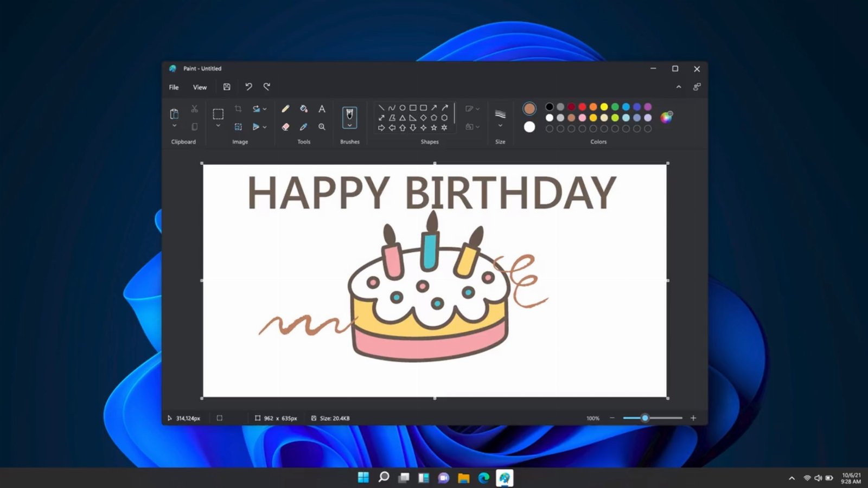Screen dimensions: 868x488
Task: Click the 100% zoom level text
Action: (x=593, y=419)
